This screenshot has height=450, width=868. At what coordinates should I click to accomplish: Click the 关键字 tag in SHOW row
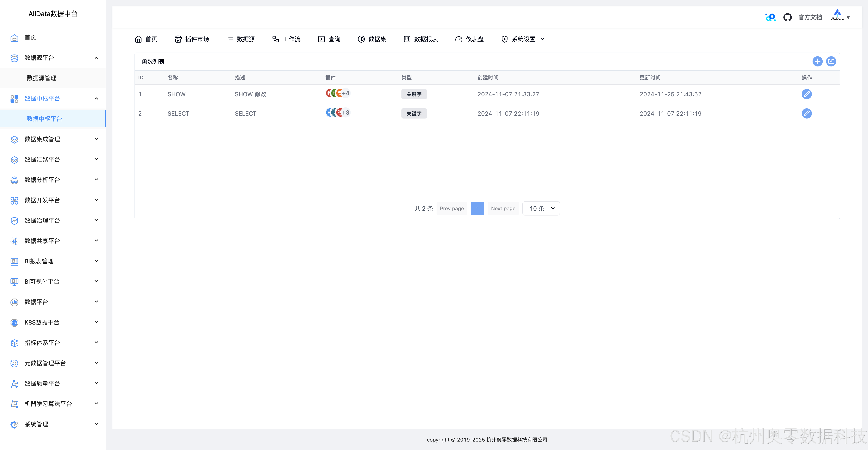(414, 94)
